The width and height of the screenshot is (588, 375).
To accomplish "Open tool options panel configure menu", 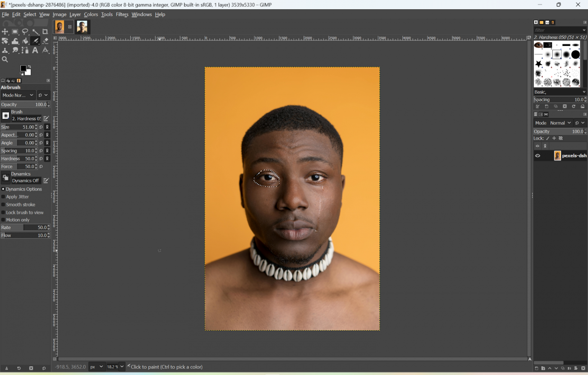I will pyautogui.click(x=48, y=81).
